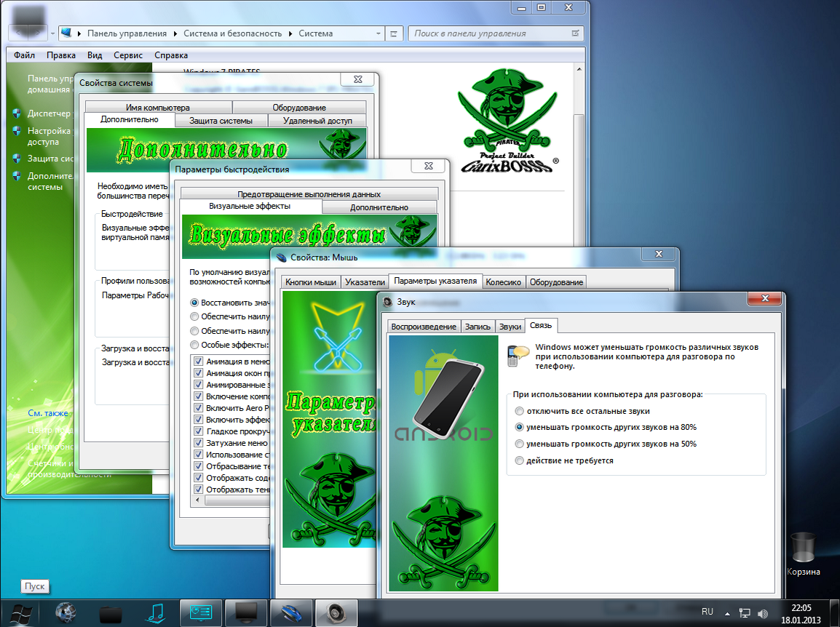Click scroll up arrow in System window
The image size is (840, 627).
pyautogui.click(x=579, y=70)
